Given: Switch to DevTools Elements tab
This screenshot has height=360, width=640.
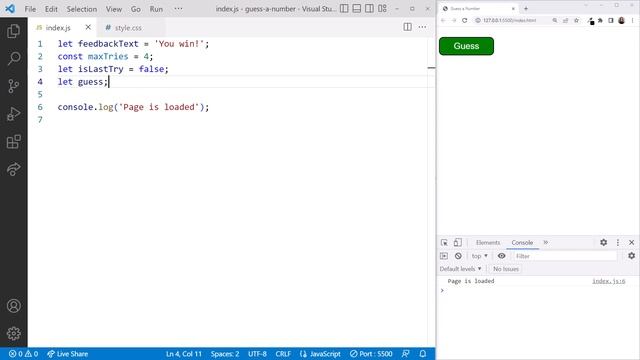Looking at the screenshot, I should (x=488, y=242).
